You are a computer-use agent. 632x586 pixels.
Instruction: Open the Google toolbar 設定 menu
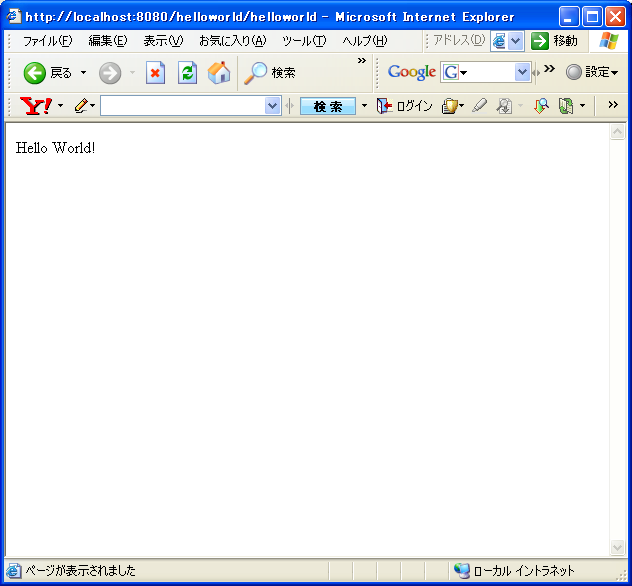click(x=592, y=73)
